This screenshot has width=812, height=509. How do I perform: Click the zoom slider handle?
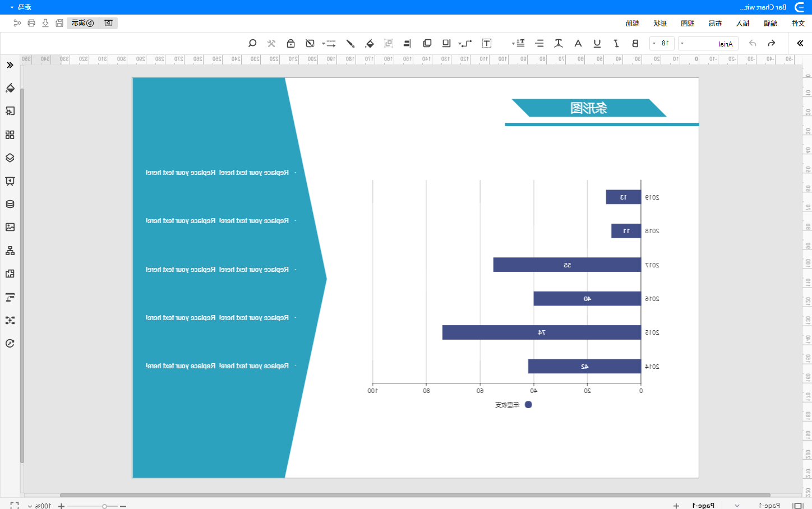[104, 506]
